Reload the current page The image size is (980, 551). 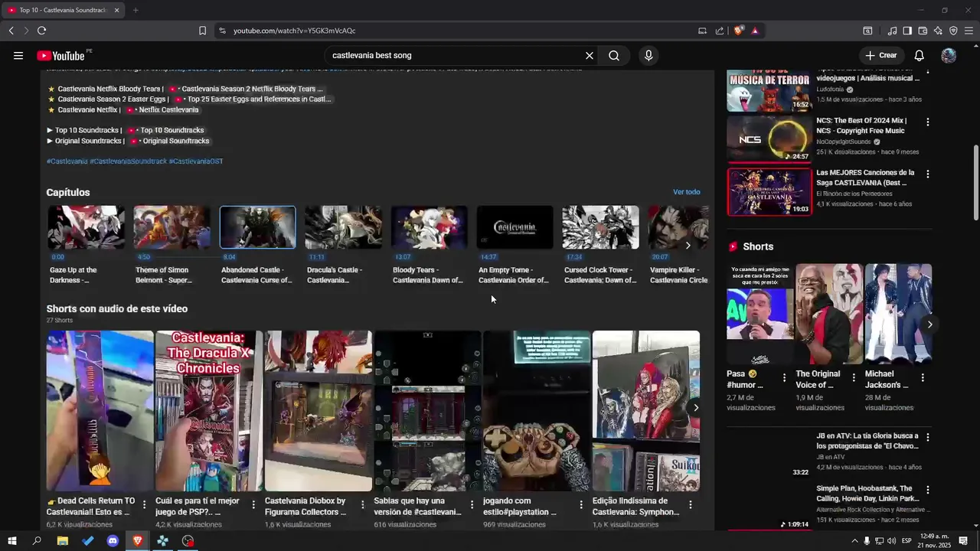(x=41, y=31)
